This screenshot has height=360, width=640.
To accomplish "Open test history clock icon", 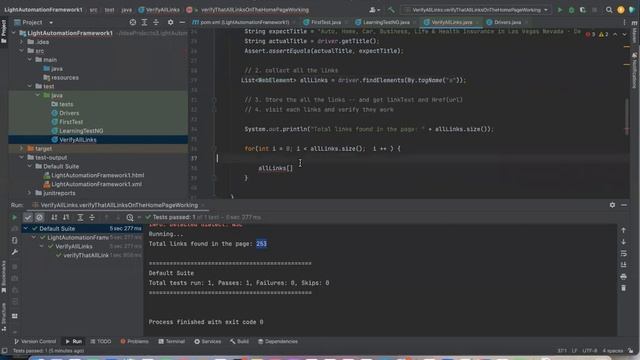I will coord(130,218).
